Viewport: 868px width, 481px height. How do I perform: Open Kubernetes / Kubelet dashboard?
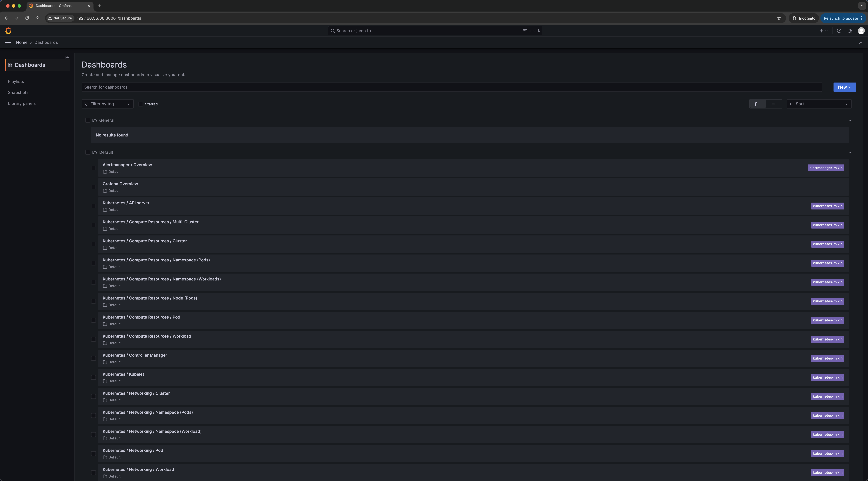click(x=123, y=374)
